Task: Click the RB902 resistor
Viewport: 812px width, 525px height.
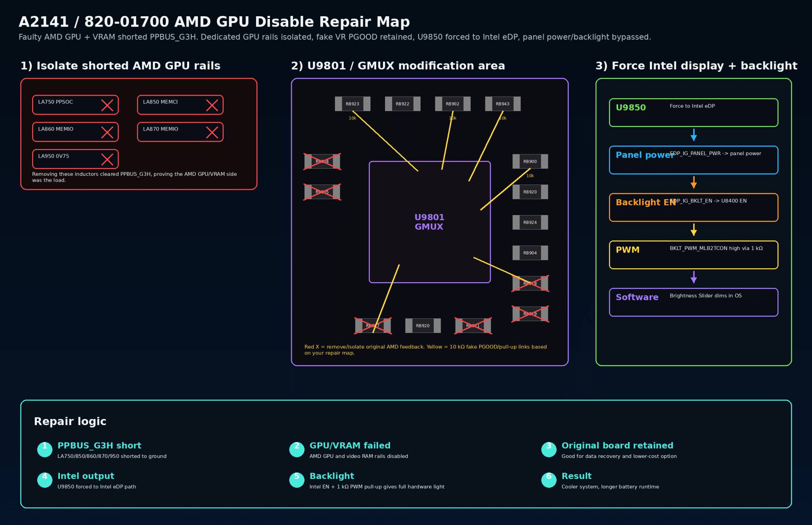Action: [452, 104]
